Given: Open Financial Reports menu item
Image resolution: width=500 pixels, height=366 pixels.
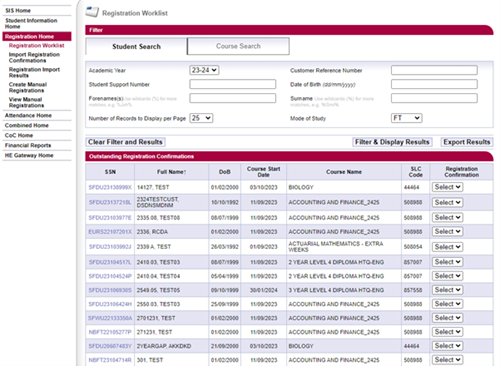Looking at the screenshot, I should (x=28, y=145).
